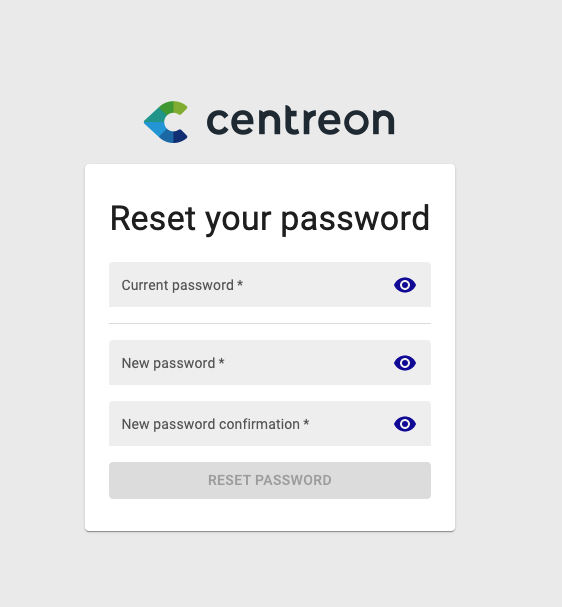Focus the Current password input field
562x607 pixels.
click(270, 285)
